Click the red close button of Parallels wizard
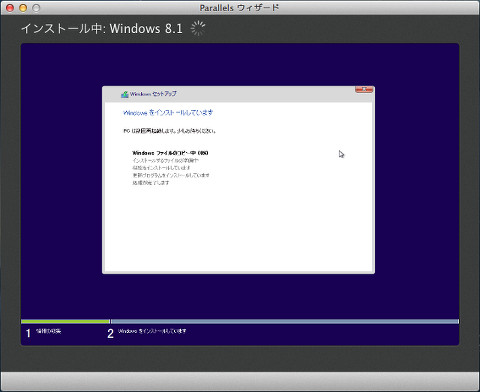The width and height of the screenshot is (480, 392). (10, 8)
